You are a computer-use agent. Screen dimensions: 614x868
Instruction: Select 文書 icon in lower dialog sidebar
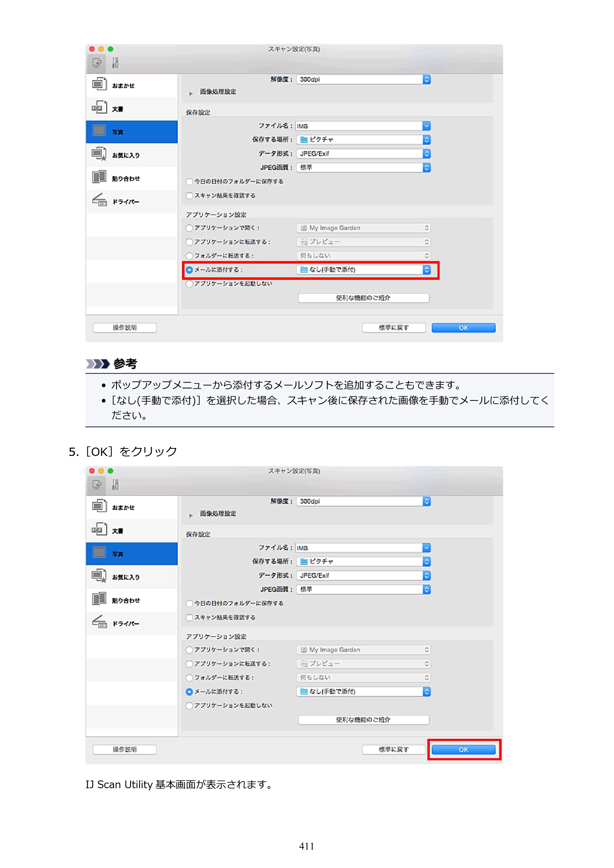(99, 530)
